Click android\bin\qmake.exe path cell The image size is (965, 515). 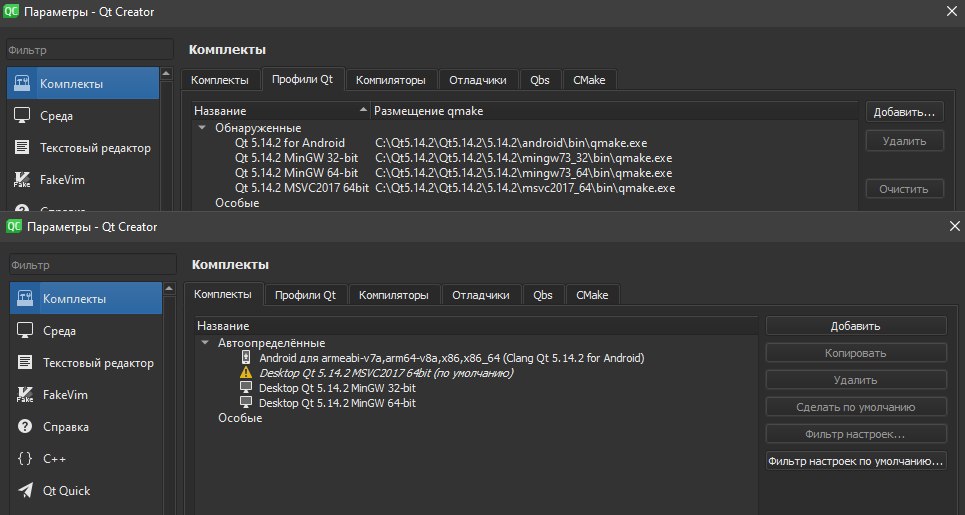pyautogui.click(x=511, y=143)
